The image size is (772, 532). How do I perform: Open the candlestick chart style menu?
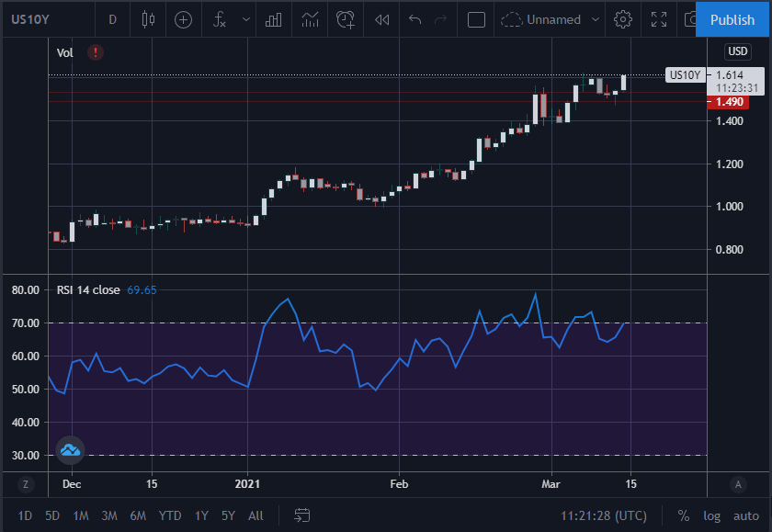(x=148, y=19)
